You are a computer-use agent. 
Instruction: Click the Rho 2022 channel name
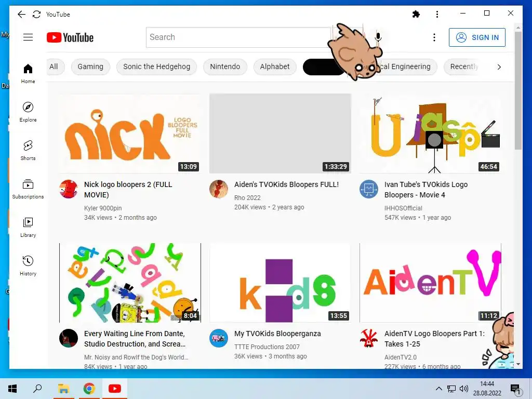click(247, 198)
